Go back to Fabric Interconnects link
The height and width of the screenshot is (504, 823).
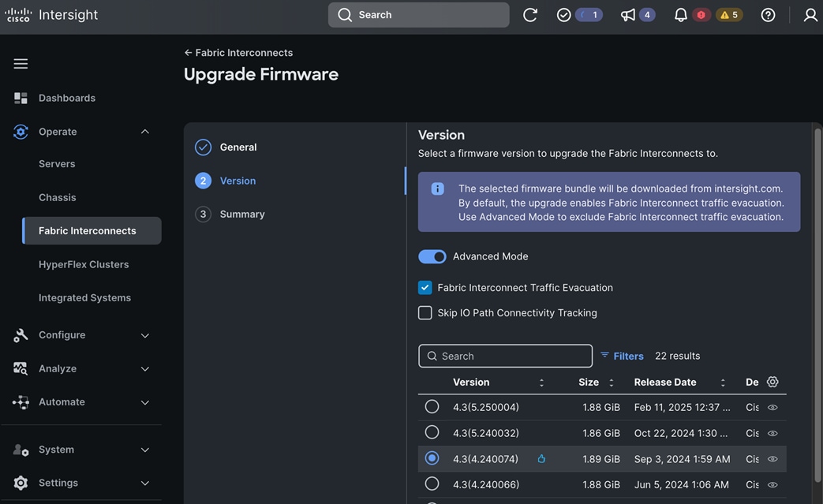point(238,52)
